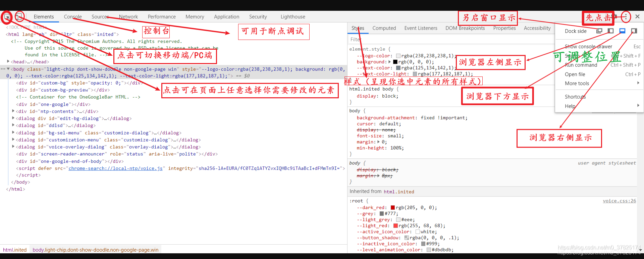Open the voice.css:26 source link

tap(619, 201)
